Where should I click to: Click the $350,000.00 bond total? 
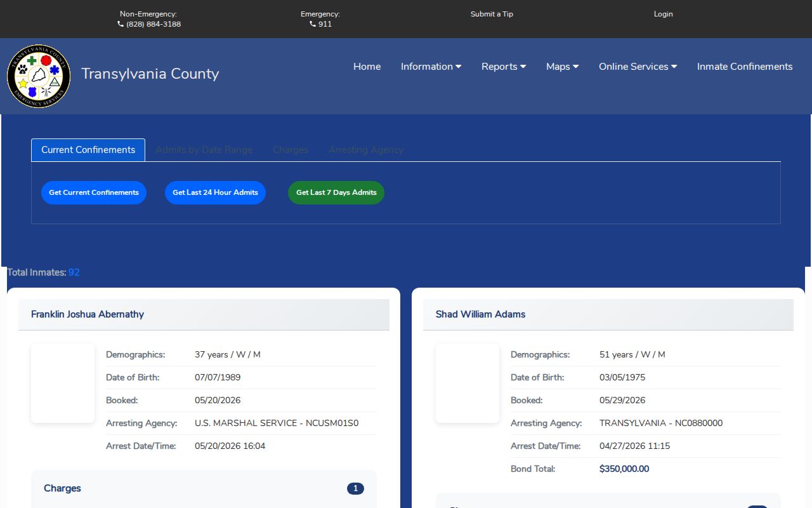pos(624,469)
